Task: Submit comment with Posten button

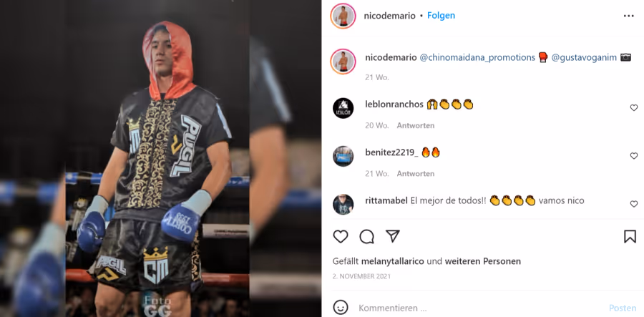Action: point(623,308)
